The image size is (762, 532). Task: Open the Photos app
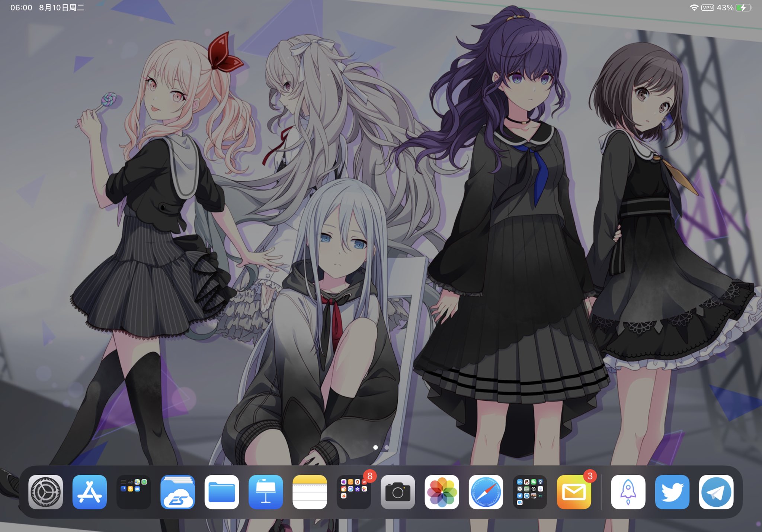(x=442, y=492)
